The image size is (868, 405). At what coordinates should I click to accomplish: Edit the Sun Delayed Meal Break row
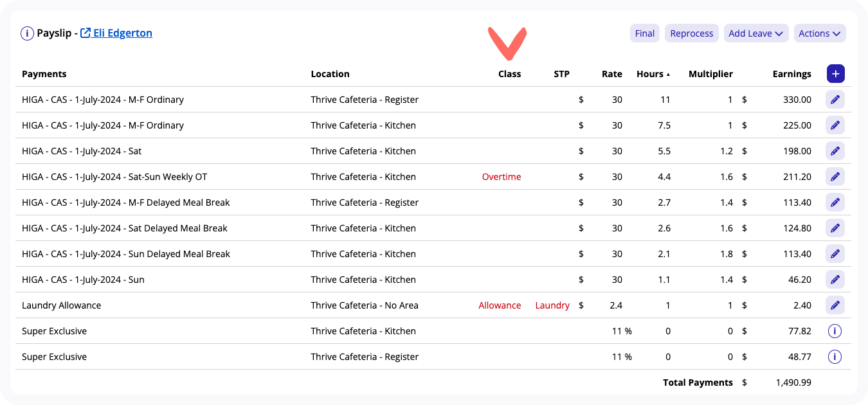pyautogui.click(x=835, y=254)
